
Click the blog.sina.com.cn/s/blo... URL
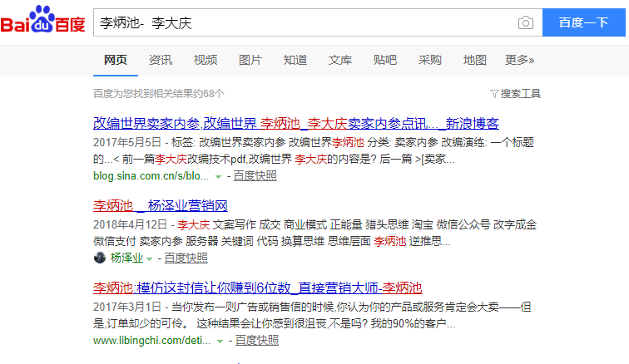pyautogui.click(x=151, y=176)
